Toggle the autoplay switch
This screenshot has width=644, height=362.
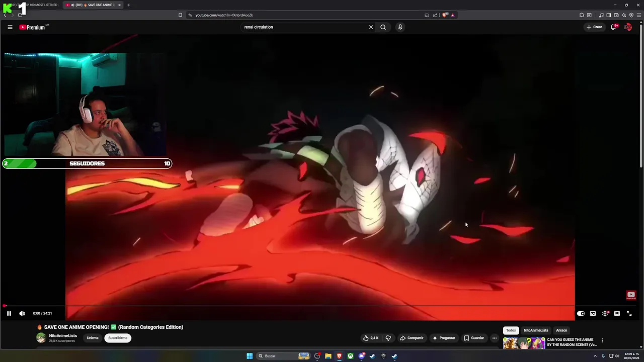(581, 313)
